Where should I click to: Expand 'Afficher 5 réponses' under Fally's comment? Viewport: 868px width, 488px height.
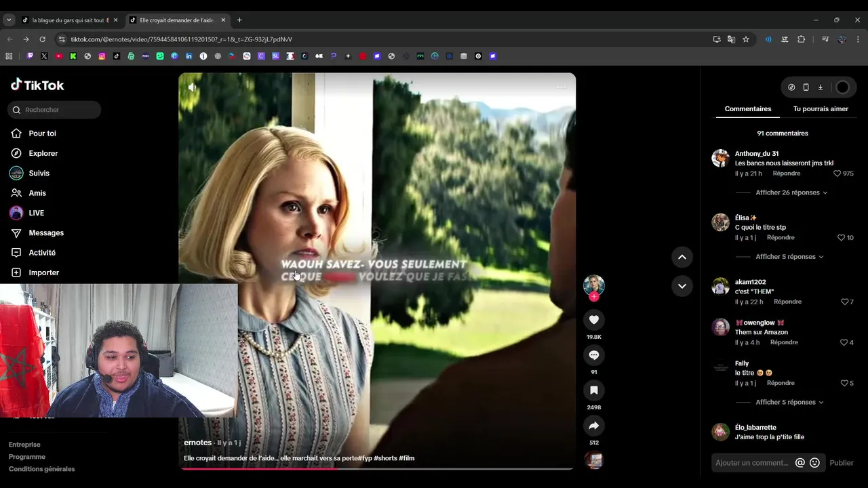(x=789, y=402)
